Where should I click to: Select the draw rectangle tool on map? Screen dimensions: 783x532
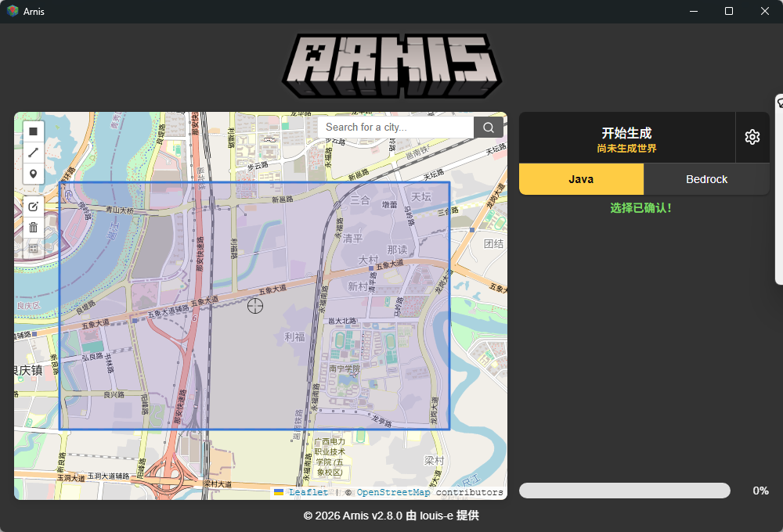point(34,131)
